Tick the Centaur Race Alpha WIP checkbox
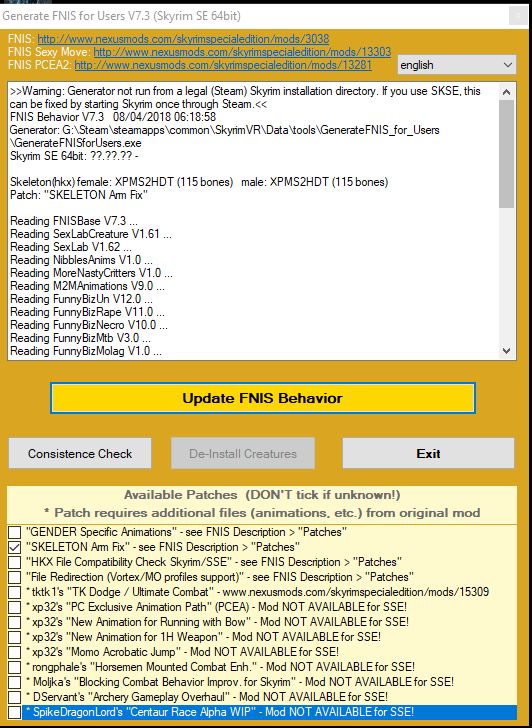 tap(15, 712)
